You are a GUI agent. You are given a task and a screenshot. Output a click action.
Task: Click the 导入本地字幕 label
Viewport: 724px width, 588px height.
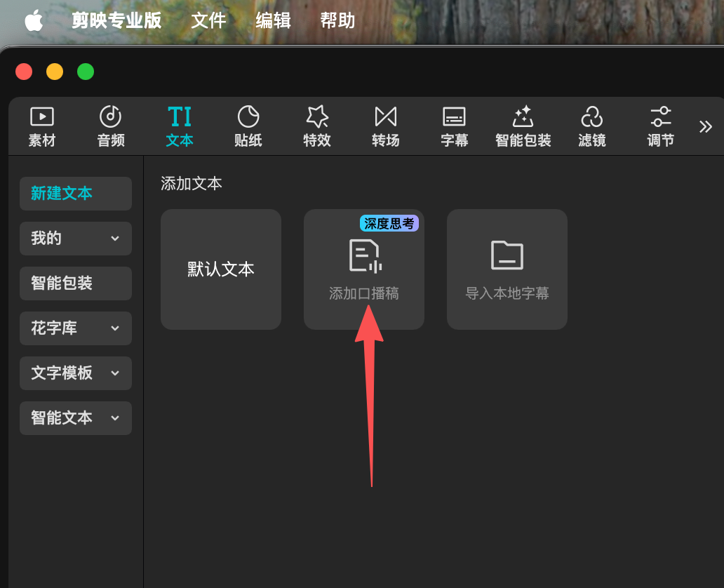(507, 293)
